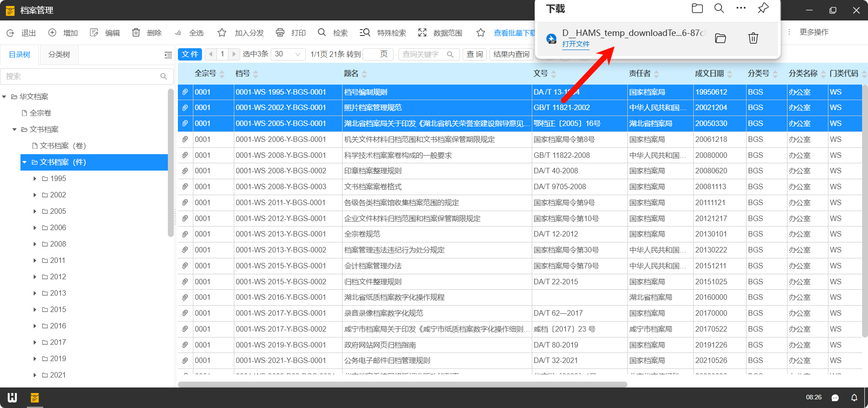Collapse the sidebar using the list icon
Image resolution: width=868 pixels, height=408 pixels.
tap(168, 55)
